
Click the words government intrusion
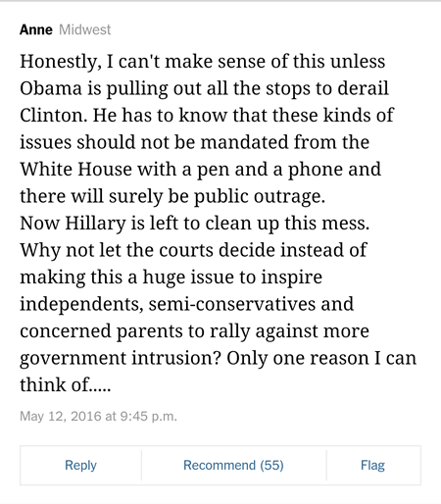(x=118, y=359)
